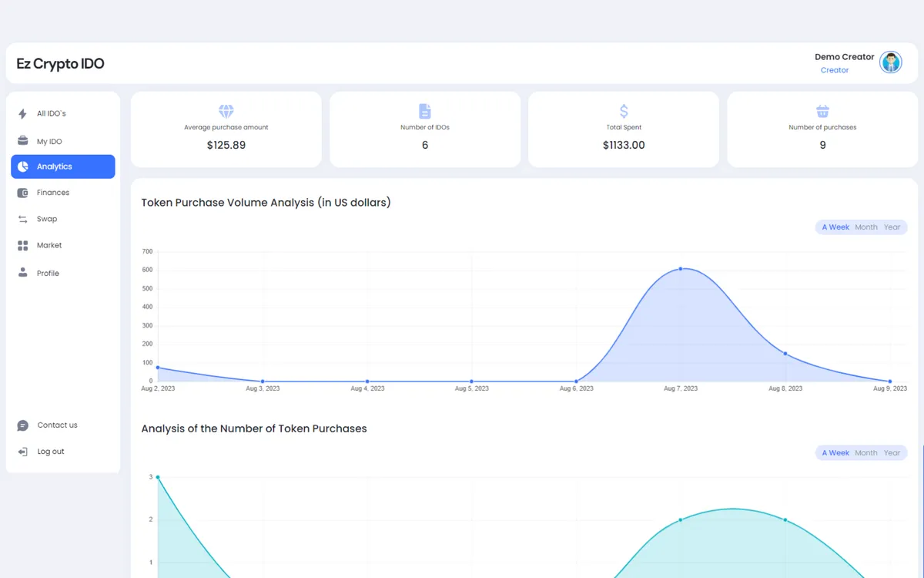
Task: Click Log out
Action: [x=51, y=452]
